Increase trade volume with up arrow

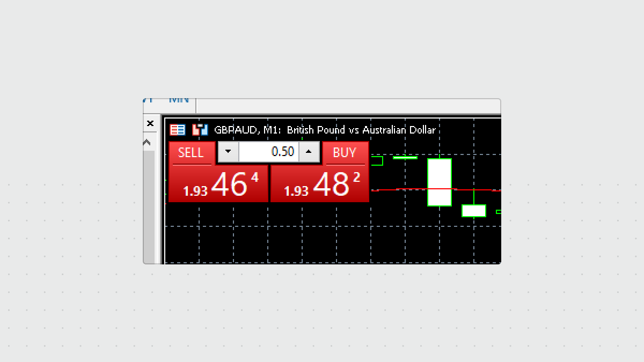coord(309,152)
